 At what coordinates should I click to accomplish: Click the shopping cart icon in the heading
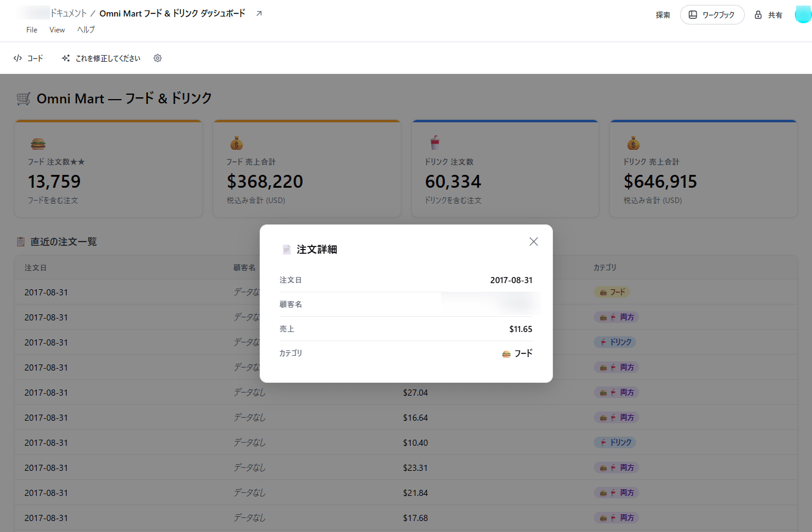point(23,98)
